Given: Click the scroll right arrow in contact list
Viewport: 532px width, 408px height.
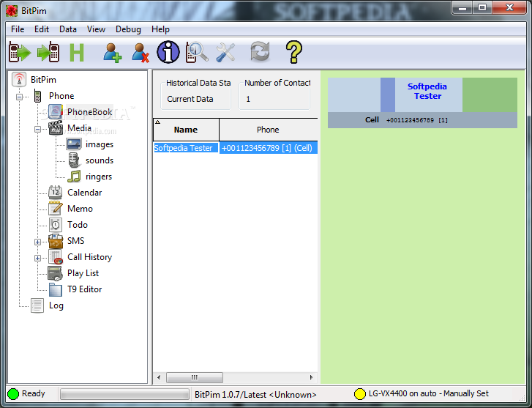Looking at the screenshot, I should click(312, 377).
